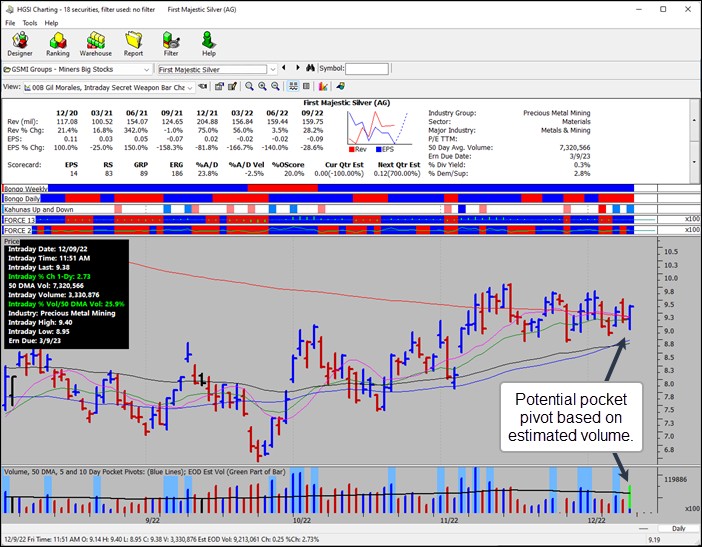This screenshot has height=547, width=702.
Task: Click the Intraday Last 9.38 line
Action: [39, 267]
